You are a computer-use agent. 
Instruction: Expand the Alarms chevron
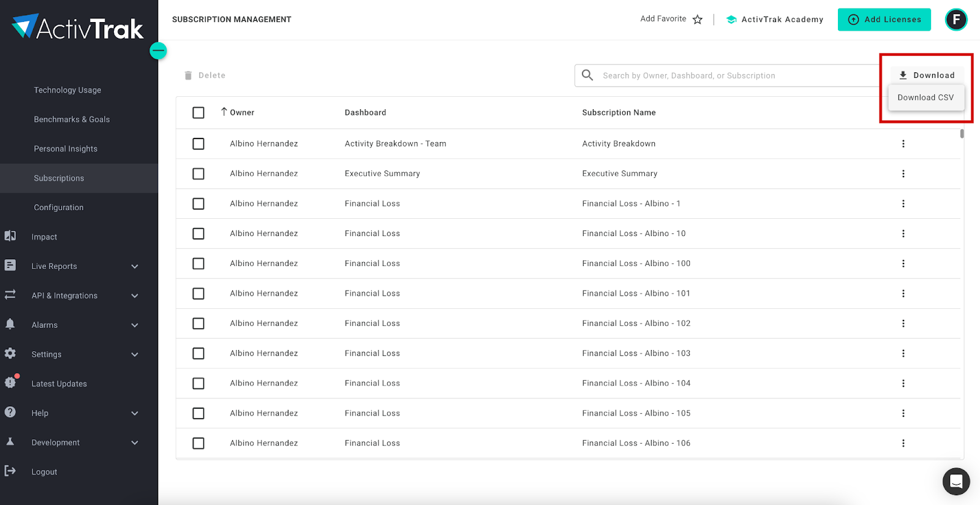click(x=135, y=325)
